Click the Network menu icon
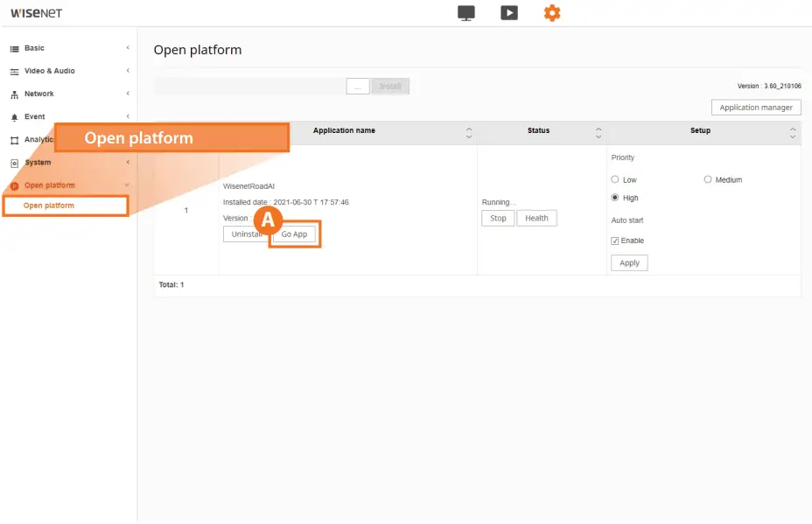 pyautogui.click(x=15, y=94)
